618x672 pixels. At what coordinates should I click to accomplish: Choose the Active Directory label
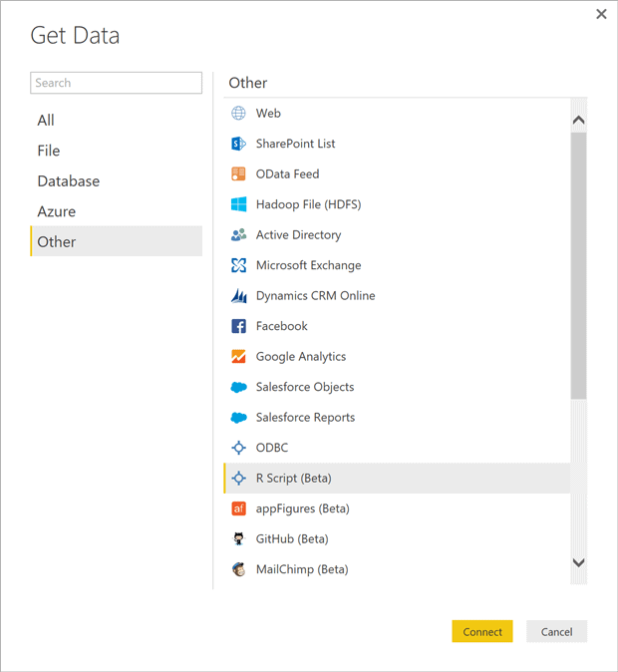[x=298, y=235]
